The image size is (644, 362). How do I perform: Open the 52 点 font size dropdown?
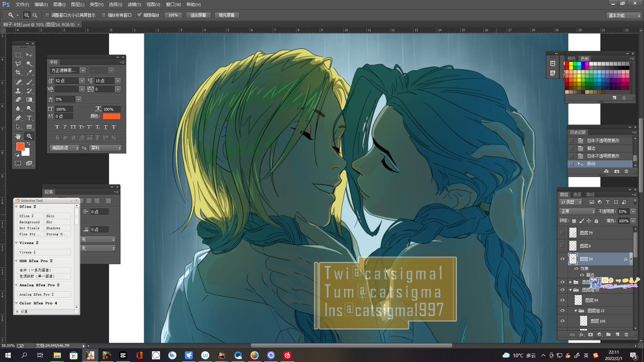pyautogui.click(x=82, y=81)
